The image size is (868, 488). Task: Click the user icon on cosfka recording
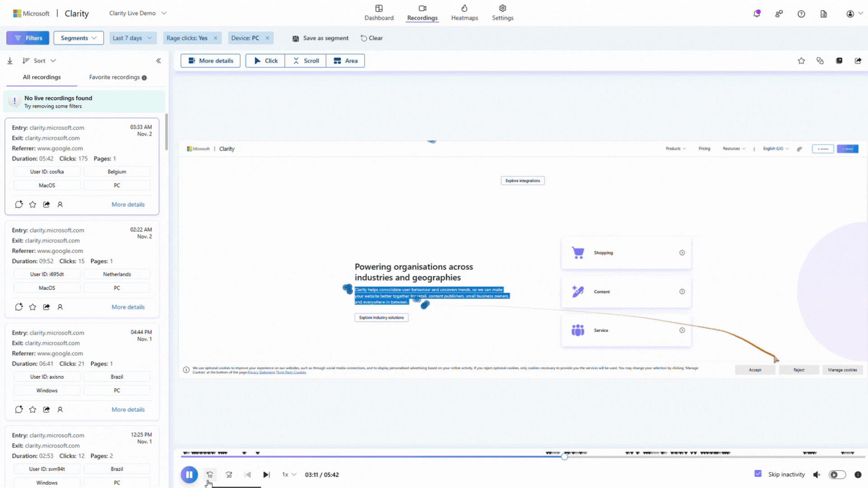(60, 204)
